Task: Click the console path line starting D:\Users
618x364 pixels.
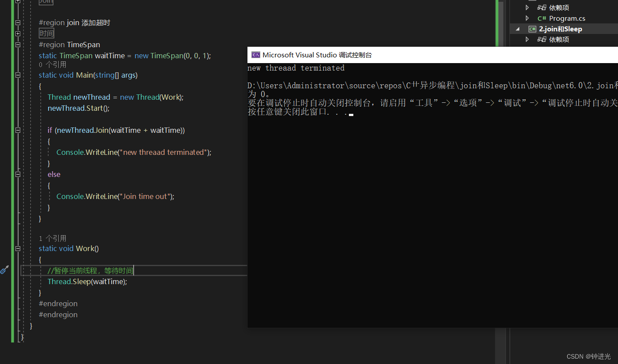Action: pos(433,86)
